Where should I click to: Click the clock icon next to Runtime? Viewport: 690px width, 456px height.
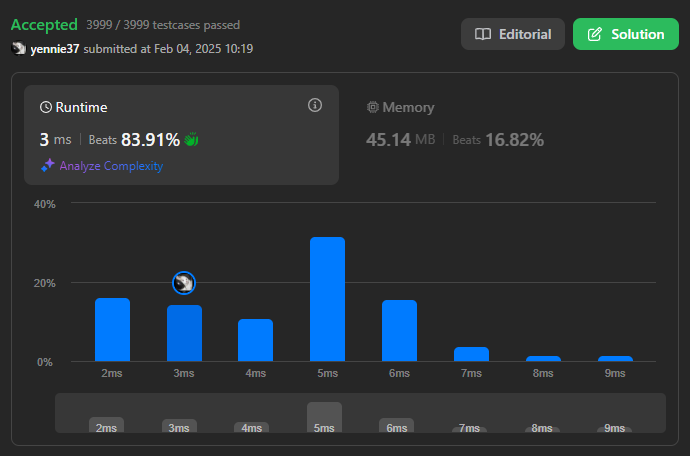(x=46, y=107)
